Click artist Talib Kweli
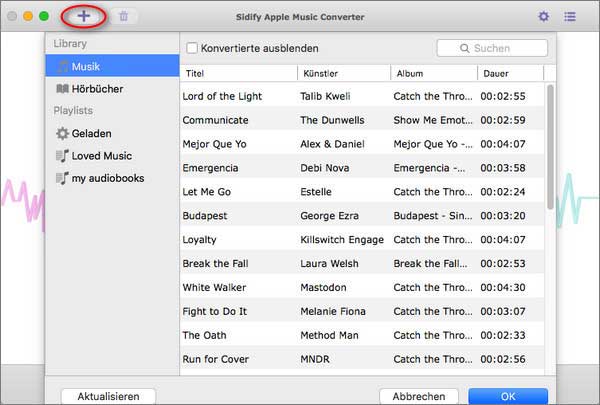Image resolution: width=600 pixels, height=405 pixels. pos(325,96)
